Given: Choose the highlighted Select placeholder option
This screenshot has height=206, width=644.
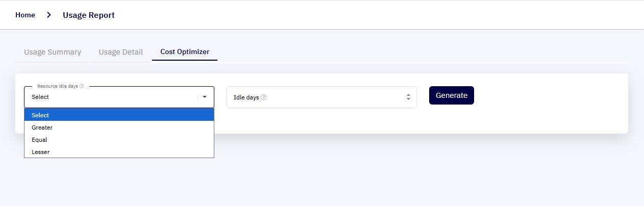Looking at the screenshot, I should tap(119, 115).
